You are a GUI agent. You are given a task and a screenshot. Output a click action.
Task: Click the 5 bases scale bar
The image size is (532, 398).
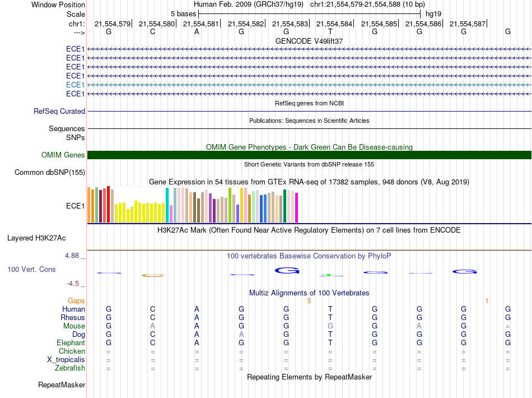[309, 13]
